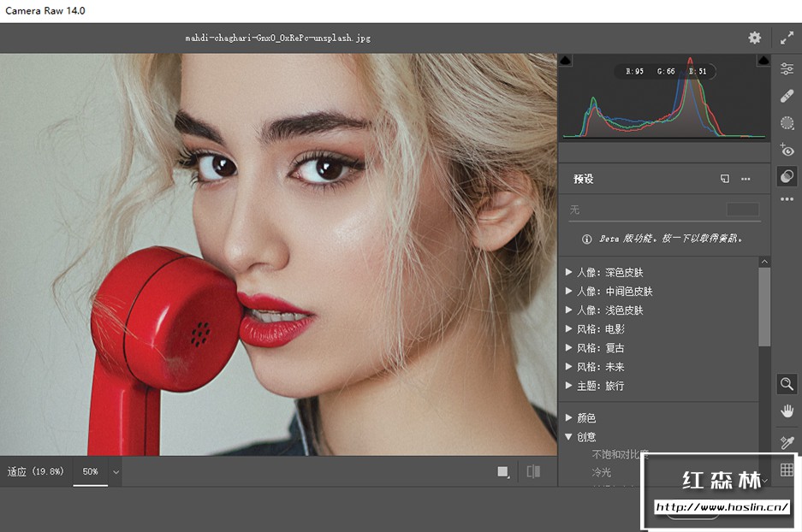
Task: Open the Camera Raw settings gear
Action: 754,38
